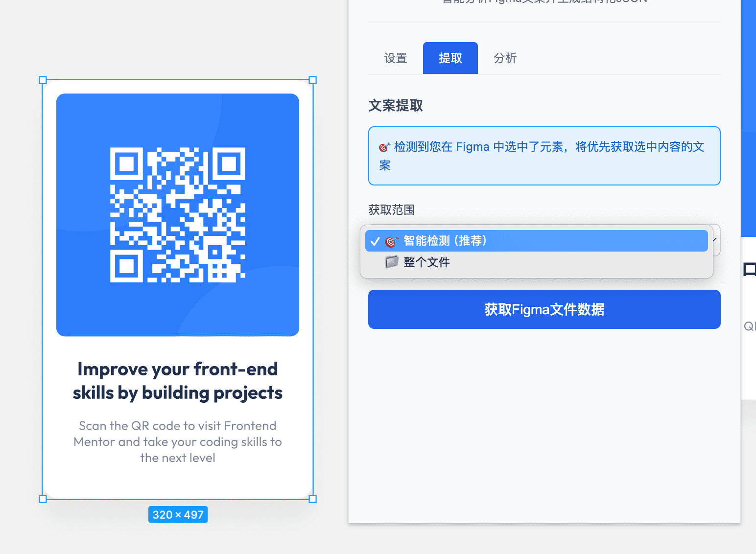Click the 提取 tab label
This screenshot has height=554, width=756.
coord(450,58)
